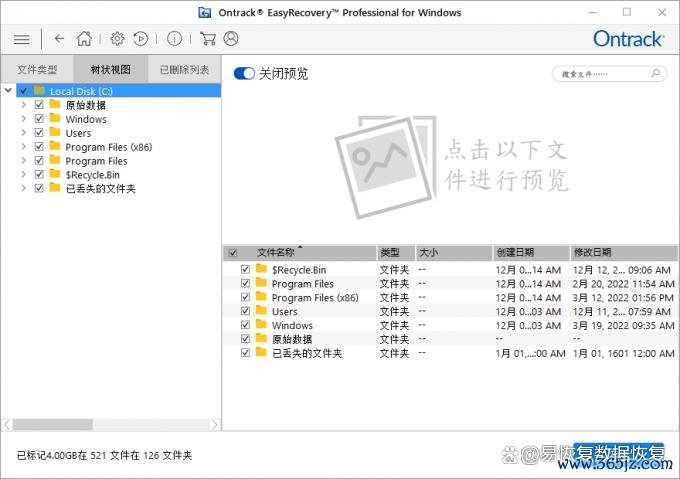Viewport: 680px width, 479px height.
Task: Expand the Windows tree node
Action: pyautogui.click(x=23, y=119)
